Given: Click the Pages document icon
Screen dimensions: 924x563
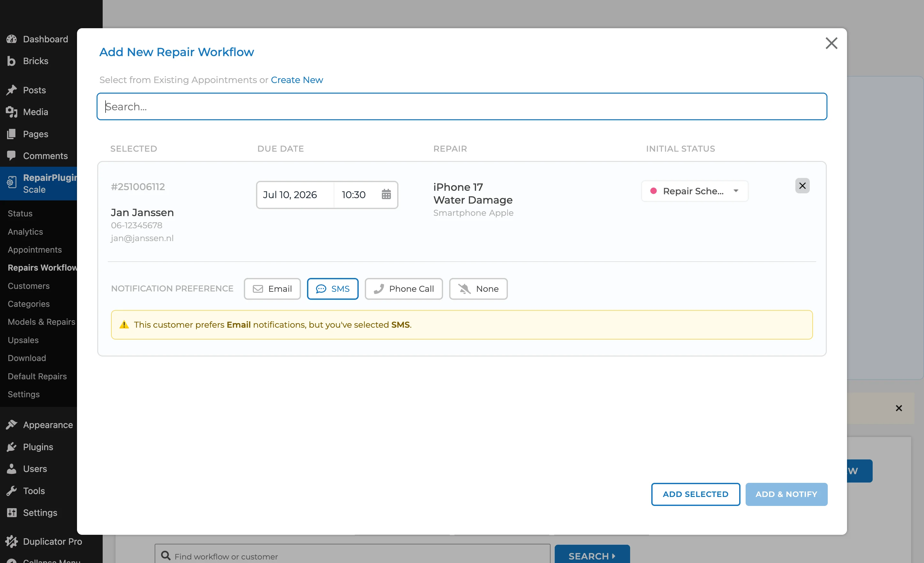Looking at the screenshot, I should pos(12,134).
